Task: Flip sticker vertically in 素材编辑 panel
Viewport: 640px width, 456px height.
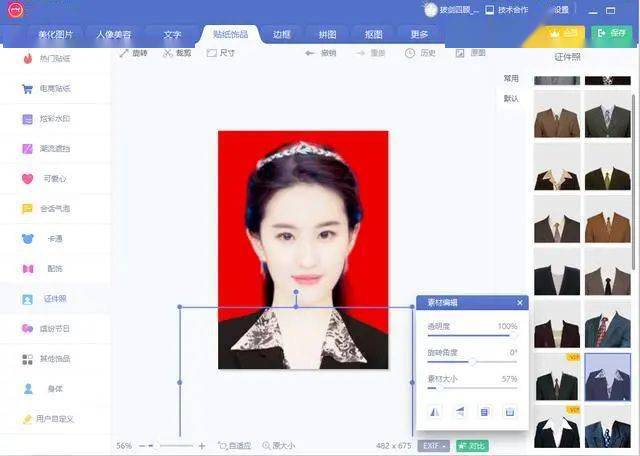Action: [460, 412]
